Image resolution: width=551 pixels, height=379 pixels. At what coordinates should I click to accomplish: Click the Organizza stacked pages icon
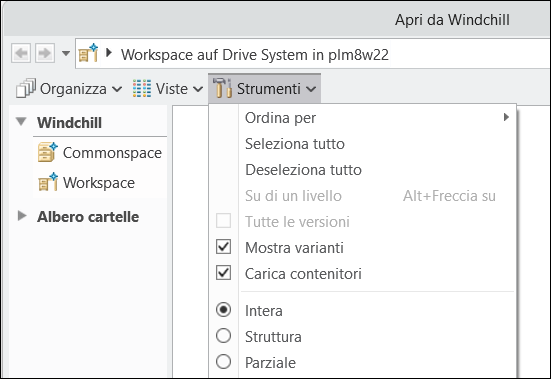click(x=26, y=88)
